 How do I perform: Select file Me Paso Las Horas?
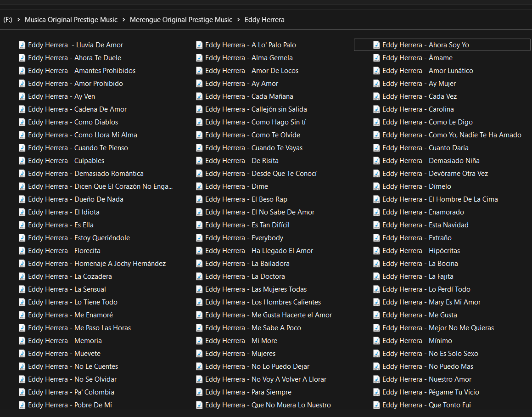[75, 328]
